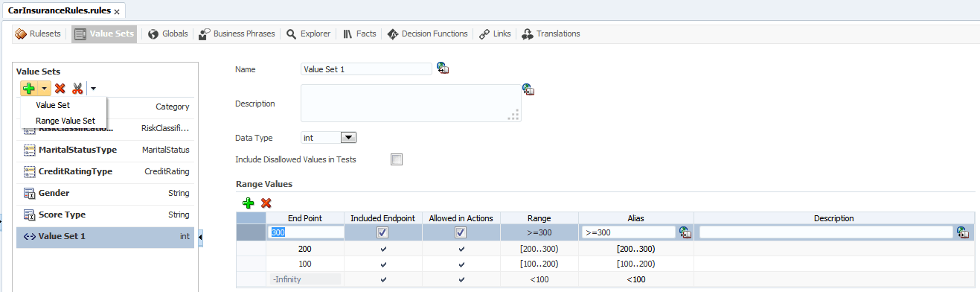The height and width of the screenshot is (292, 980).
Task: Open the value sets toolbar overflow menu
Action: 93,88
